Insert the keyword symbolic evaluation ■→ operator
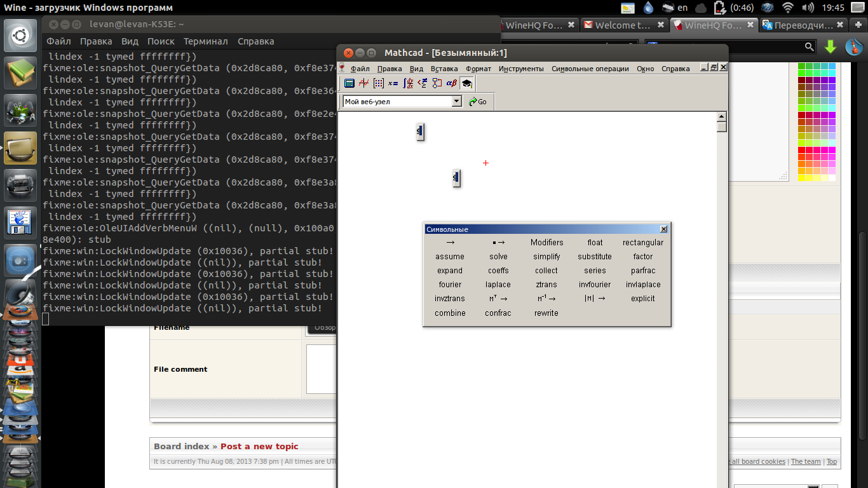The image size is (868, 488). 498,243
